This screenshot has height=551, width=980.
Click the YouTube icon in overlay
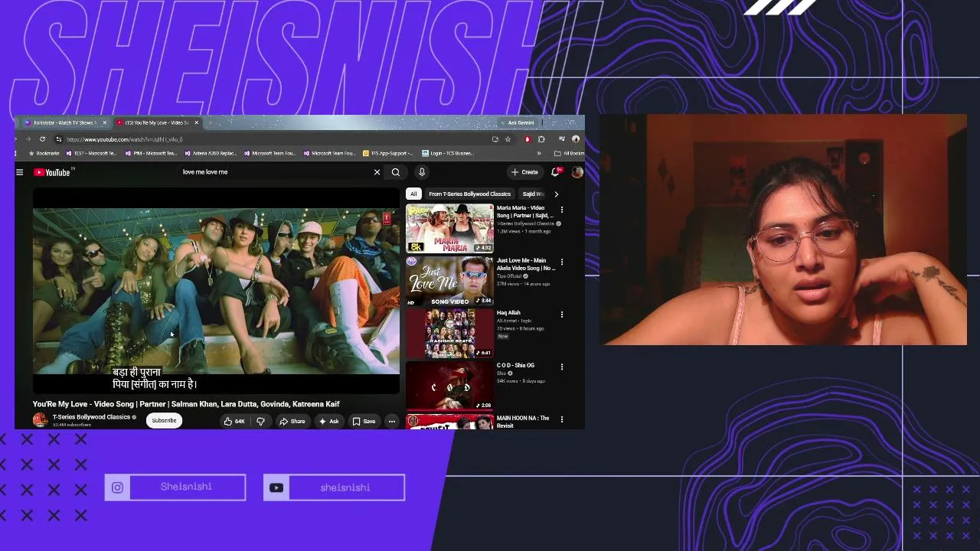tap(276, 487)
